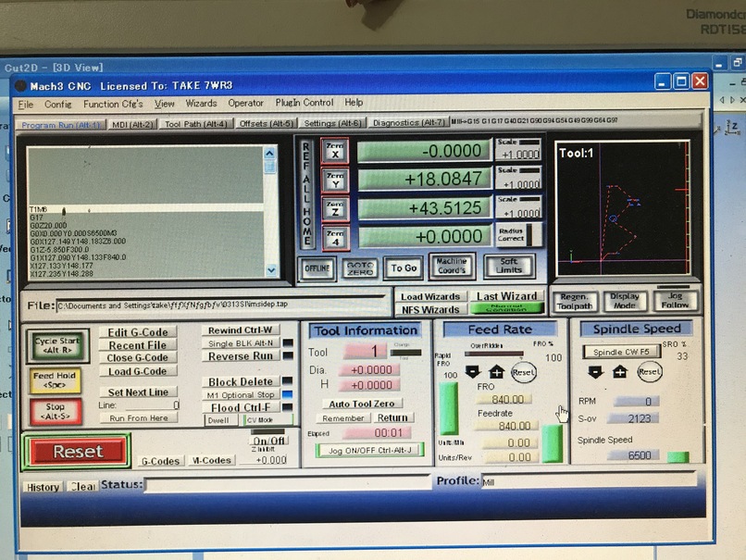The image size is (746, 560).
Task: Open the Wizards menu
Action: tap(201, 104)
